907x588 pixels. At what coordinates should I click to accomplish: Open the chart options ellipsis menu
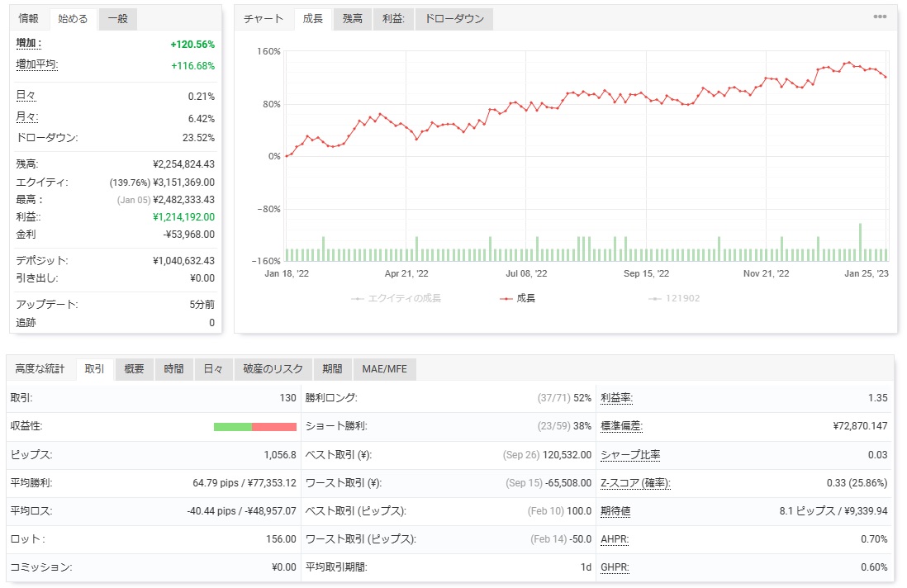(880, 17)
